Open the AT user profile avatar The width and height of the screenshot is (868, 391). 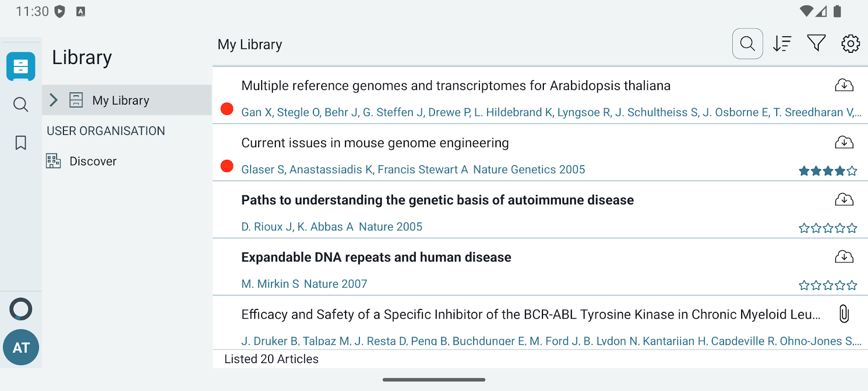click(21, 348)
